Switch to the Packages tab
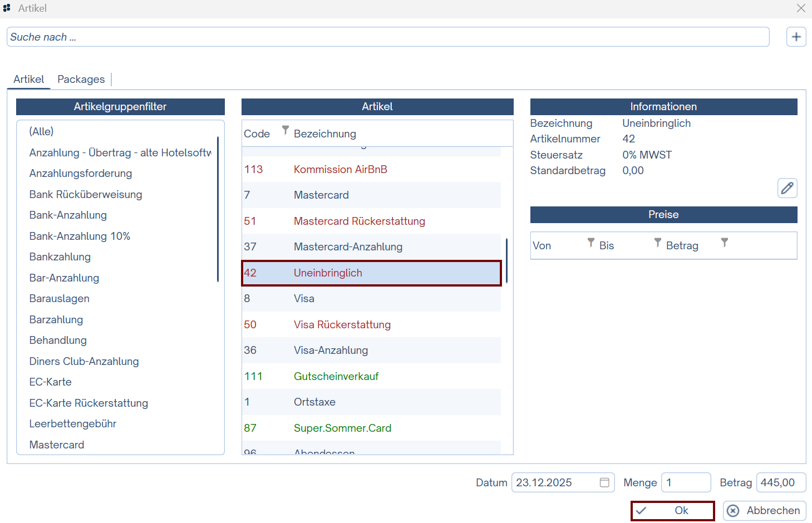This screenshot has height=523, width=812. click(81, 80)
